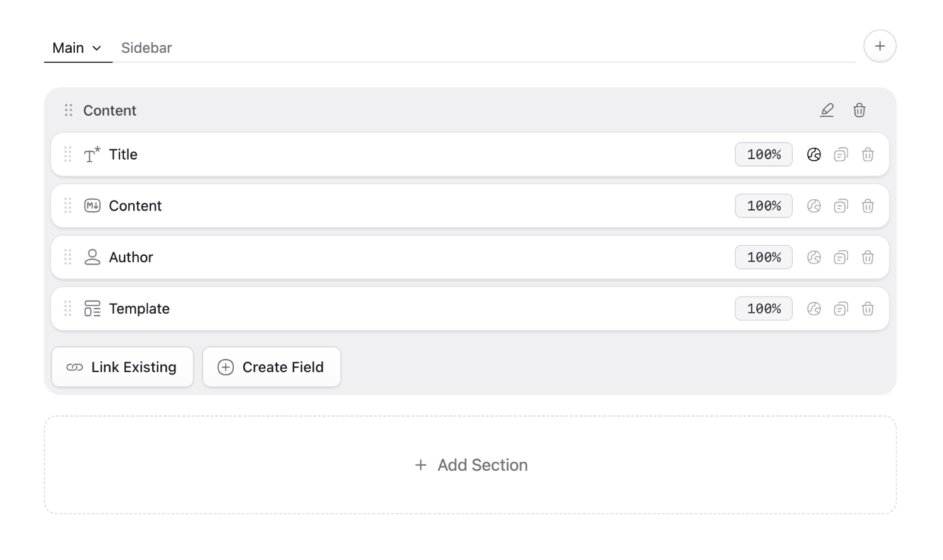Viewport: 943px width, 560px height.
Task: Open the Main tab dropdown chevron
Action: pos(97,48)
